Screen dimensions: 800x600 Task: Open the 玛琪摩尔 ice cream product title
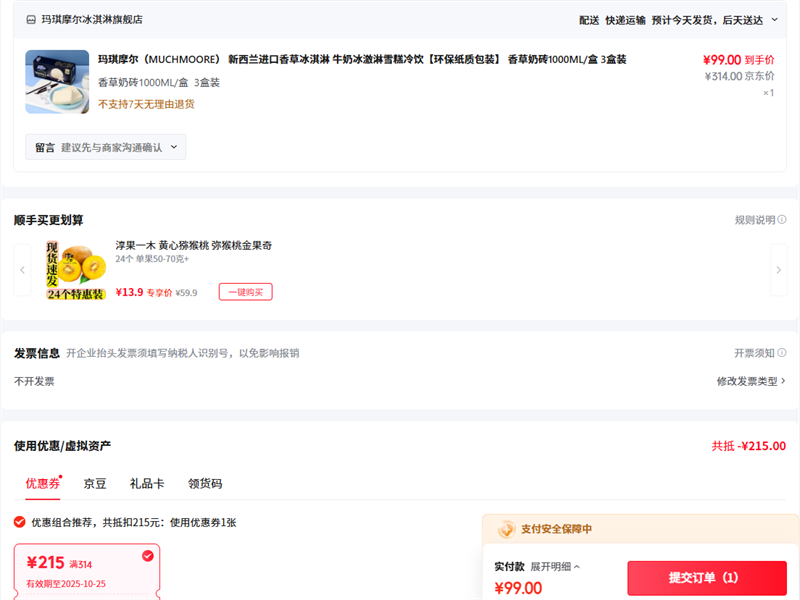tap(362, 60)
